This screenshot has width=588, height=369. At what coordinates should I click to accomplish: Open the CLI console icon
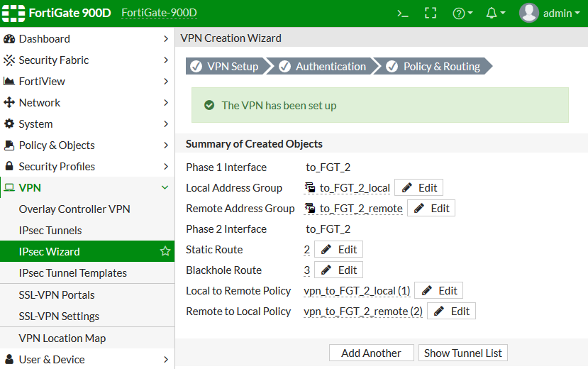pos(402,13)
